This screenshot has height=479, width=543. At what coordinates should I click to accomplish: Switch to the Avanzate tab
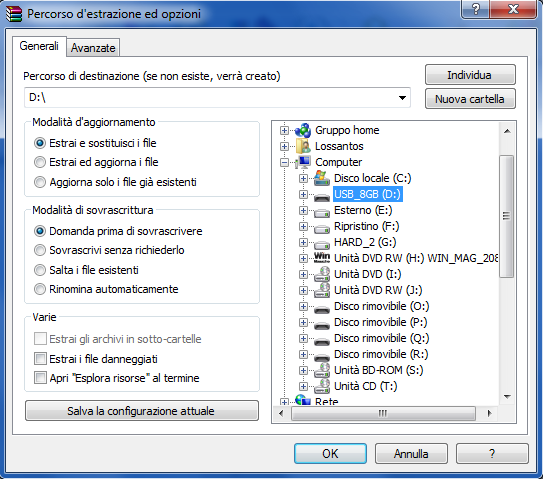(93, 48)
